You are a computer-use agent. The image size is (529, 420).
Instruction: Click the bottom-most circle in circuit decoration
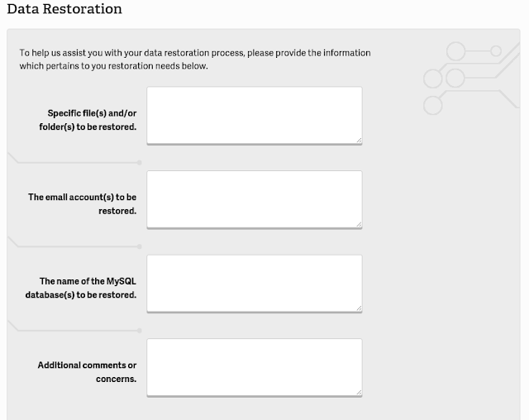pos(433,106)
